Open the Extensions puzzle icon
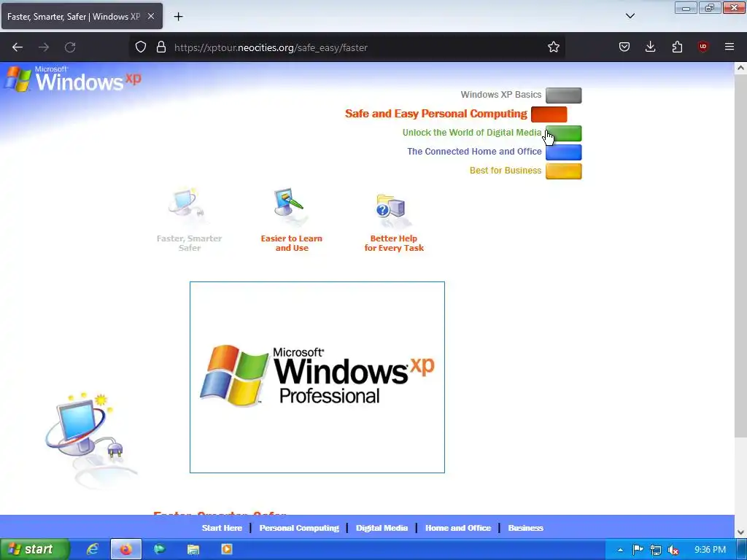Image resolution: width=747 pixels, height=560 pixels. (x=677, y=47)
